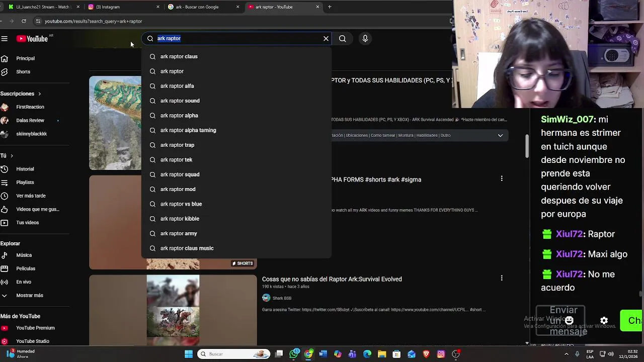Open 'Ver más tarde' list
The image size is (644, 362).
(31, 196)
